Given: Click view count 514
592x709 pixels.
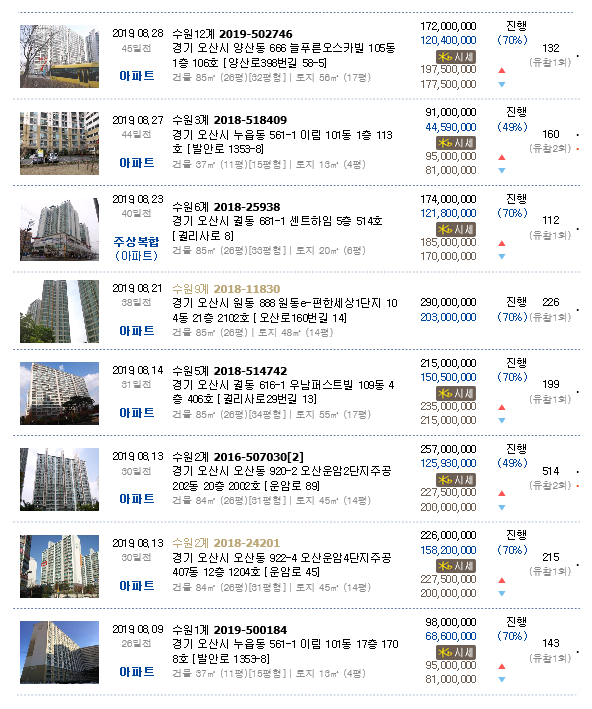Looking at the screenshot, I should [551, 471].
